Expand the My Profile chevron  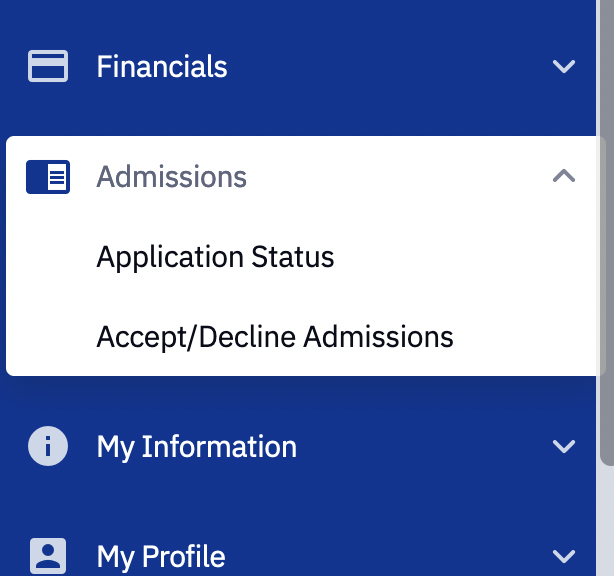pyautogui.click(x=564, y=555)
